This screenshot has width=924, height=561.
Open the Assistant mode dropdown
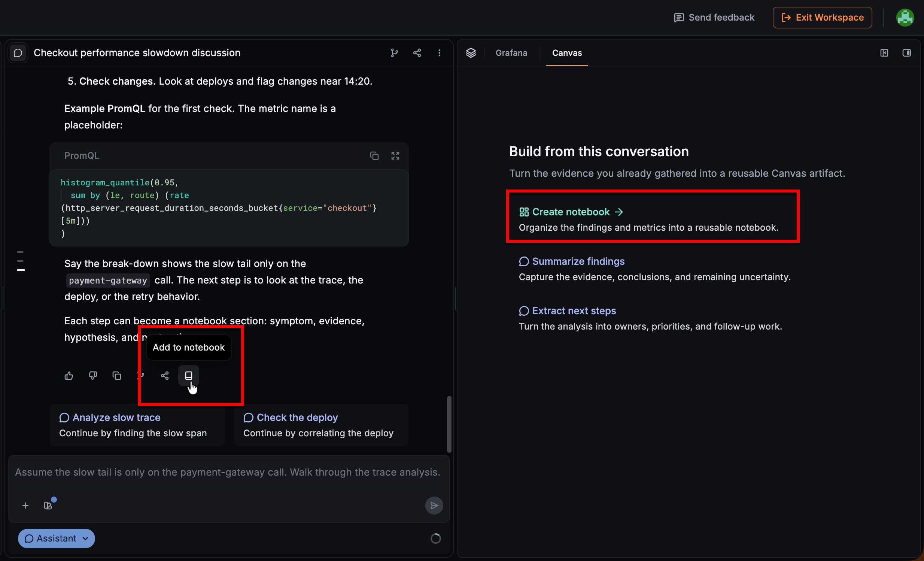coord(57,539)
